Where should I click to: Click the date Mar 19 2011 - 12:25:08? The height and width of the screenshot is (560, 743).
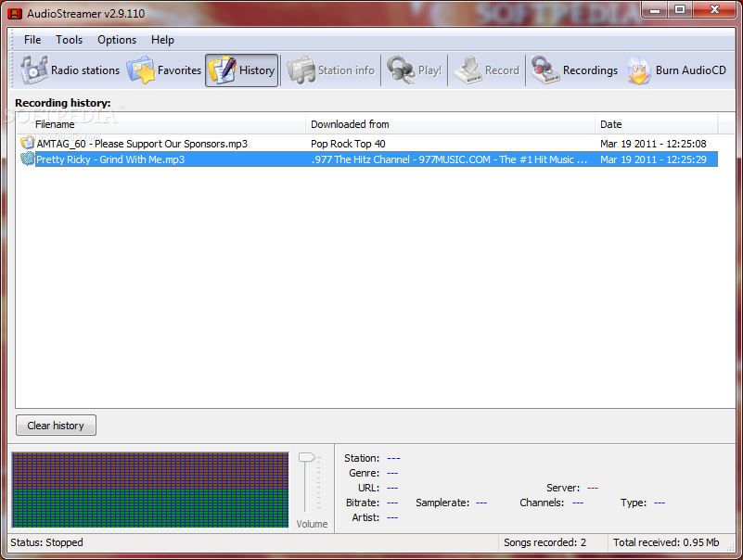[x=653, y=144]
